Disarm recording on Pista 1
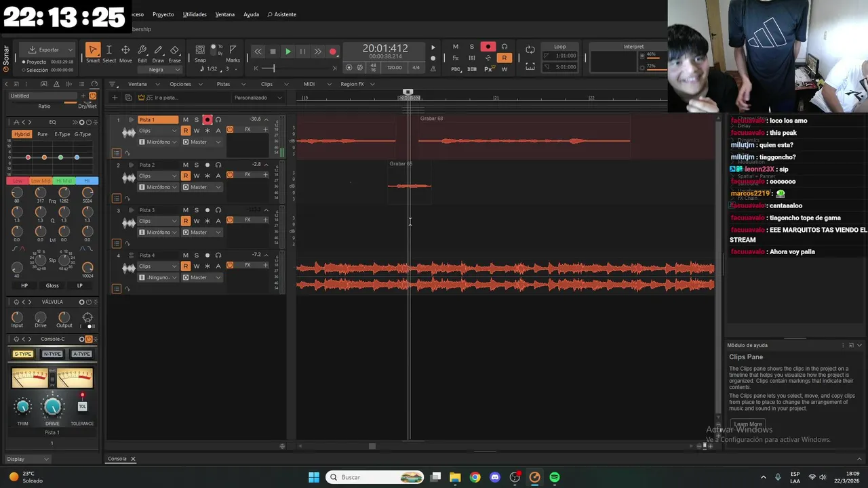 click(208, 120)
